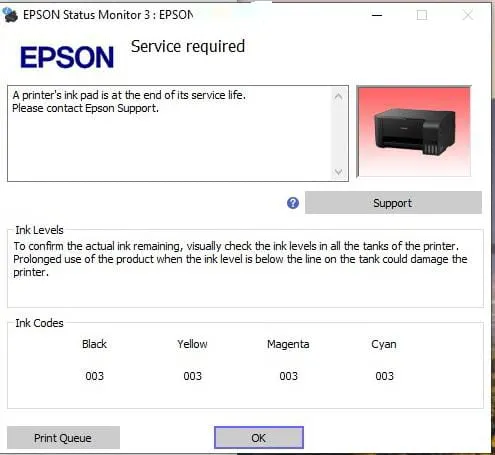495x455 pixels.
Task: Confirm with the OK button
Action: 259,437
